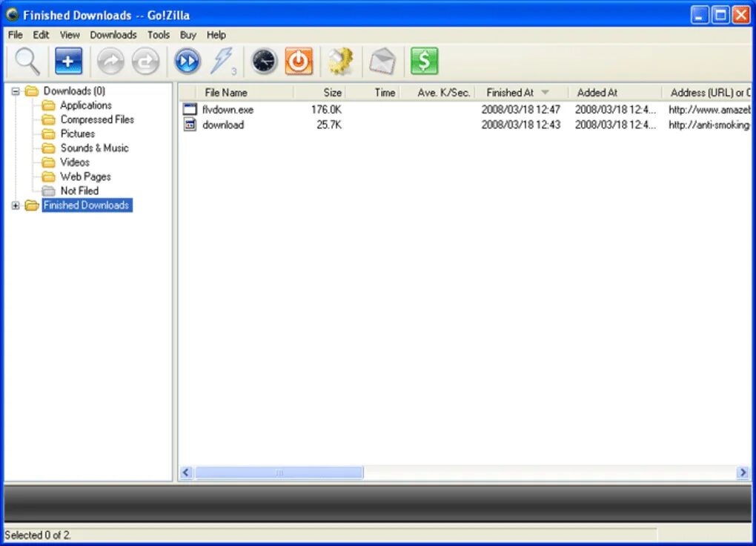Click the Go!Zilla title bar app icon

pos(12,15)
